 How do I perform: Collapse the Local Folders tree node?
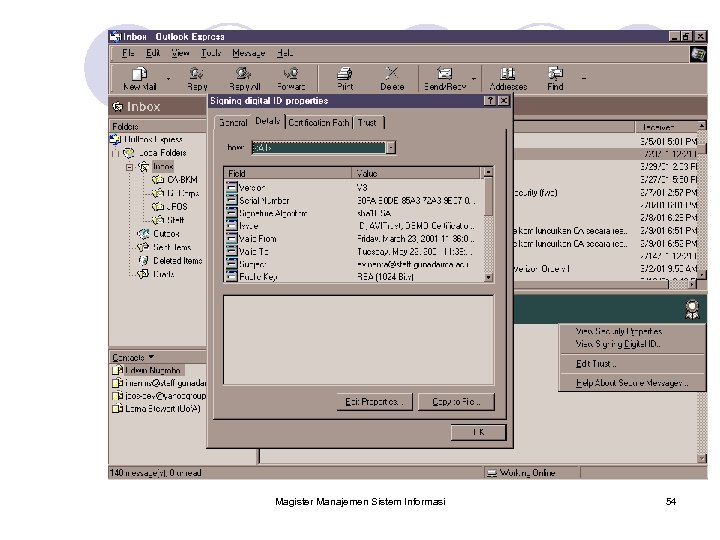(115, 153)
